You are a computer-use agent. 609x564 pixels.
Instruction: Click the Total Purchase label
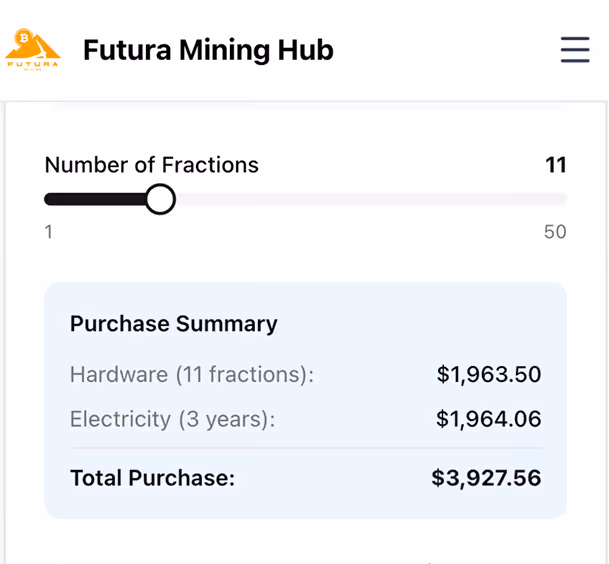pos(152,478)
